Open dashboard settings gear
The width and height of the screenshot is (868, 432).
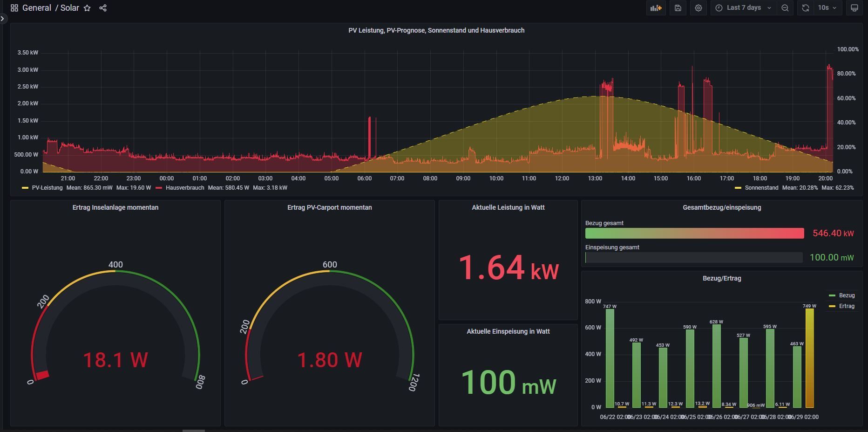click(698, 8)
